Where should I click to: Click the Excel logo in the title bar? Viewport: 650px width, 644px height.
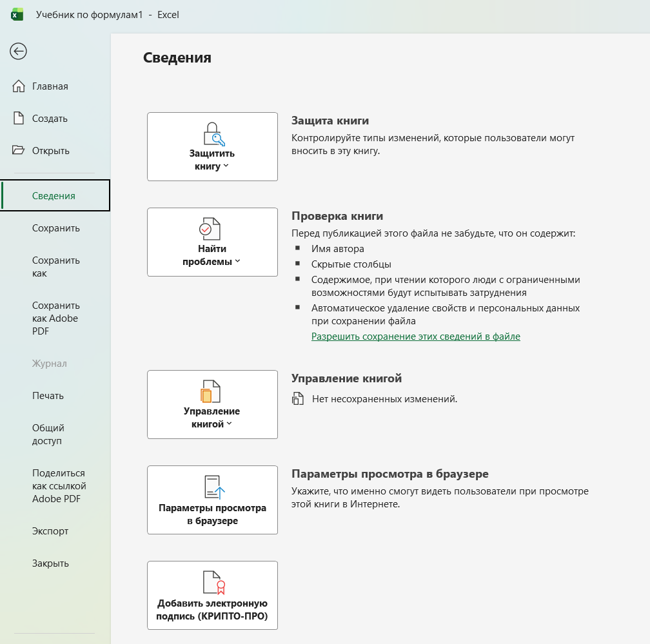(17, 14)
